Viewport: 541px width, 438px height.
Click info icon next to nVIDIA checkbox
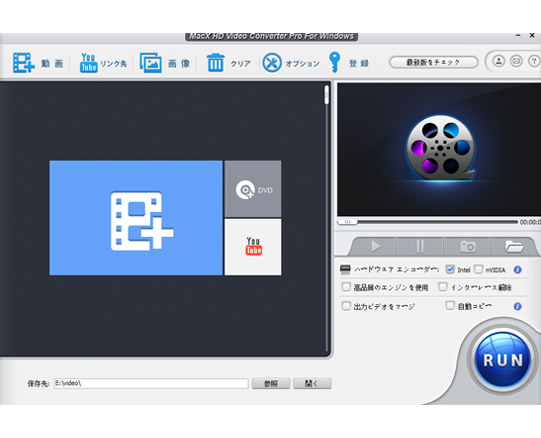tap(517, 270)
